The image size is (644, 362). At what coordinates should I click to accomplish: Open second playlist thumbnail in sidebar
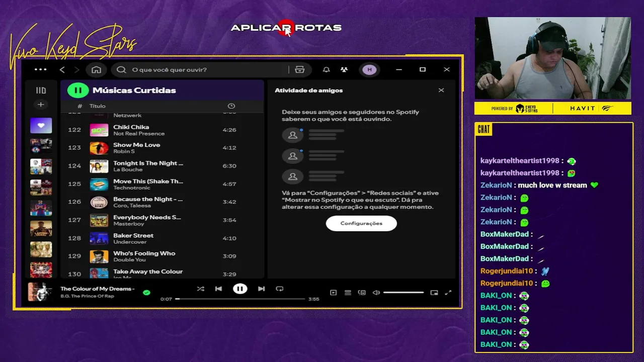click(x=41, y=146)
